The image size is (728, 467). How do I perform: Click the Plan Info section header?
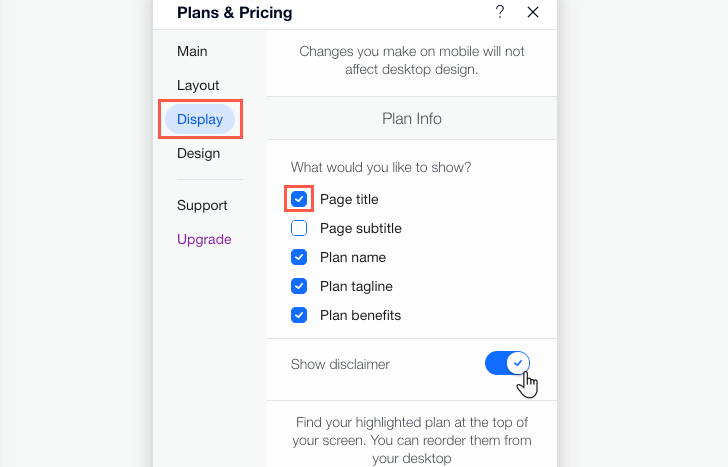412,118
